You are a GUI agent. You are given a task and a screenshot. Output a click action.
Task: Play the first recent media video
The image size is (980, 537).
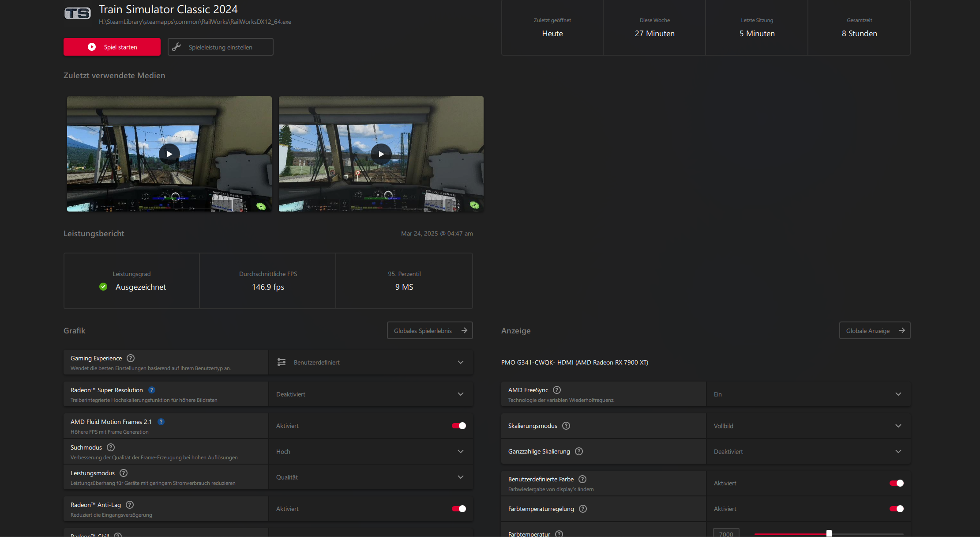(169, 154)
